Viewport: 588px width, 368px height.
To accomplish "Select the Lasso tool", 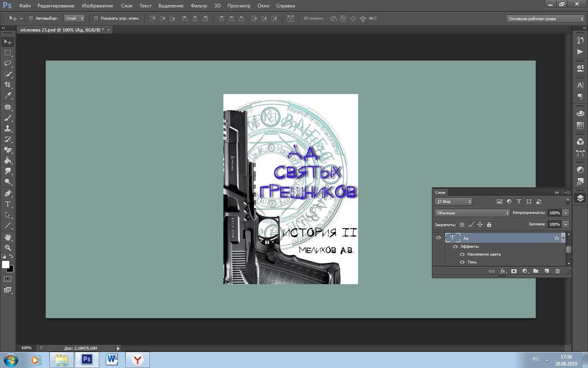I will coord(8,63).
